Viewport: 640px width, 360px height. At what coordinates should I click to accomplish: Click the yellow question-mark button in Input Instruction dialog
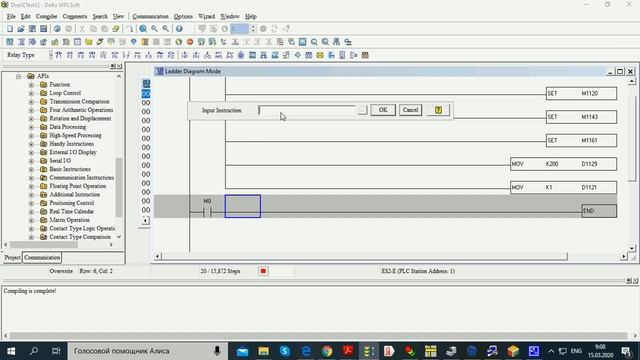[438, 110]
